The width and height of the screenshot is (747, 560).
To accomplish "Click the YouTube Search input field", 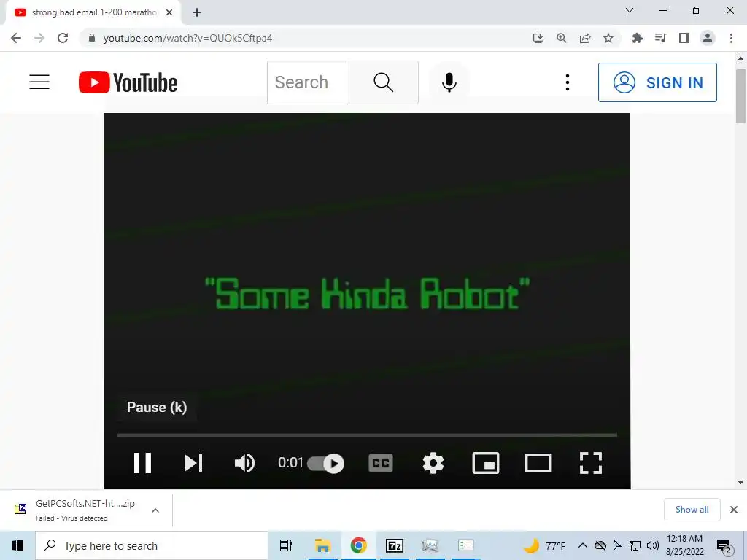I will click(x=309, y=82).
